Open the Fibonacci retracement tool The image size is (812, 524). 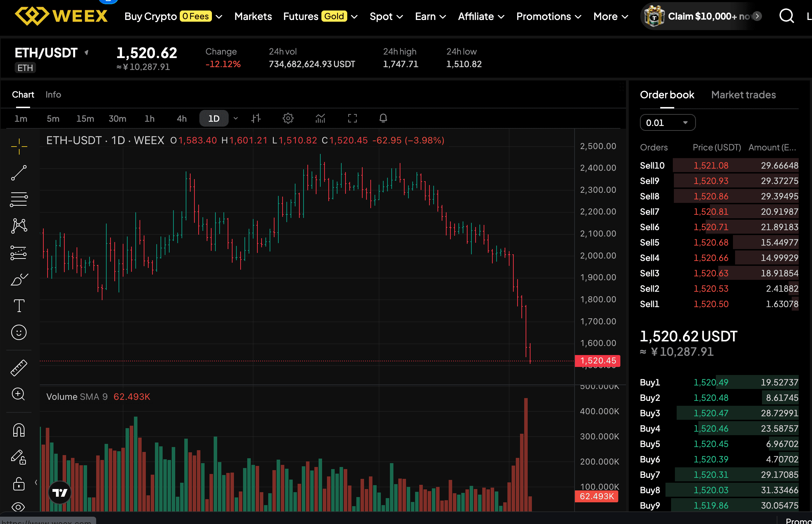pyautogui.click(x=19, y=199)
